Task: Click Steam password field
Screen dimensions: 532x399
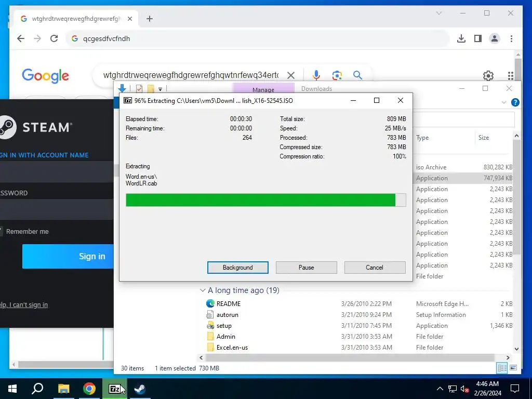Action: click(57, 210)
